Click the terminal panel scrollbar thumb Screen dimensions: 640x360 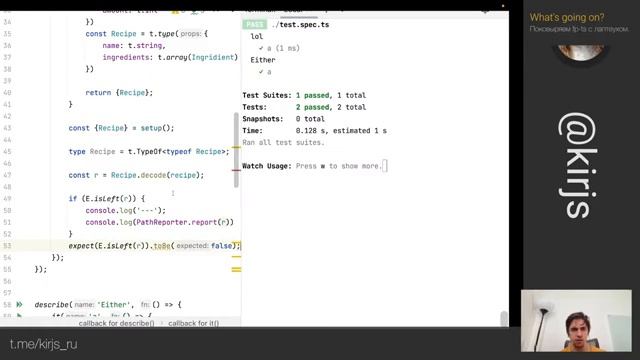[x=504, y=318]
